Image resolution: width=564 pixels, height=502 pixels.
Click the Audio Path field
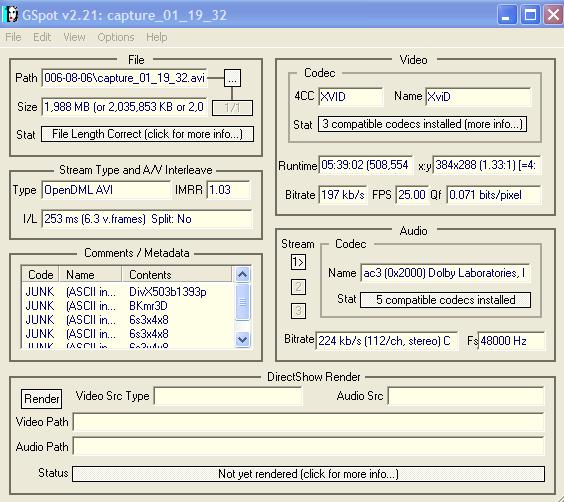click(x=309, y=446)
